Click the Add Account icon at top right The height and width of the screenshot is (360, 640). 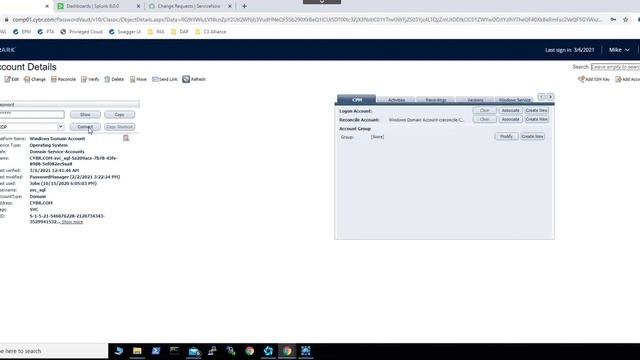tap(618, 79)
